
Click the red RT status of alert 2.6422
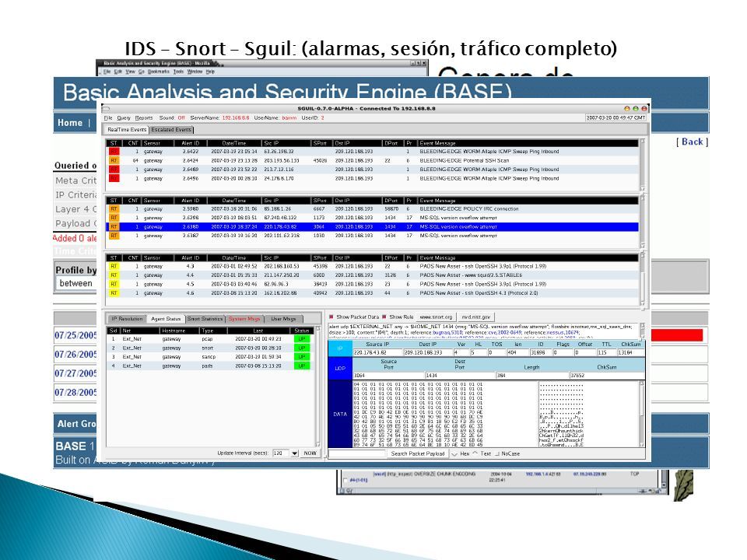point(114,152)
